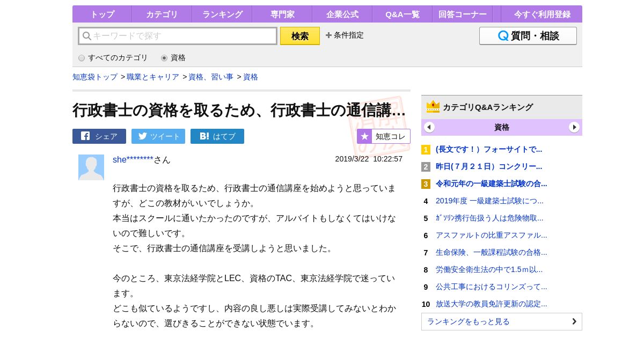This screenshot has height=338, width=644.
Task: Open ranking 8 労働安全衛生法 link
Action: tap(489, 269)
